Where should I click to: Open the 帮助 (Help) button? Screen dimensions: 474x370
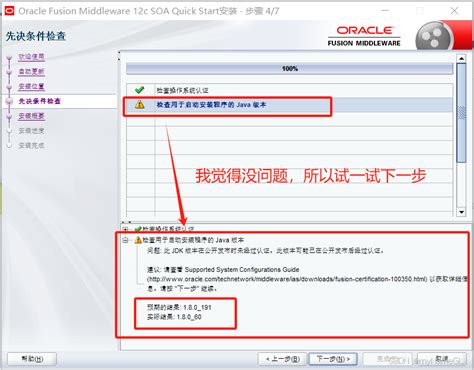pos(32,359)
